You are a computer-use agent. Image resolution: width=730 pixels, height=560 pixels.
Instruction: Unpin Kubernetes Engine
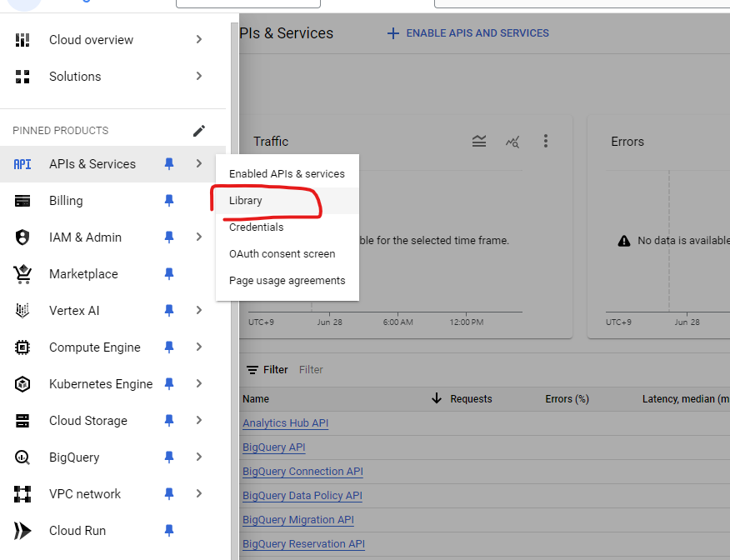(x=169, y=384)
